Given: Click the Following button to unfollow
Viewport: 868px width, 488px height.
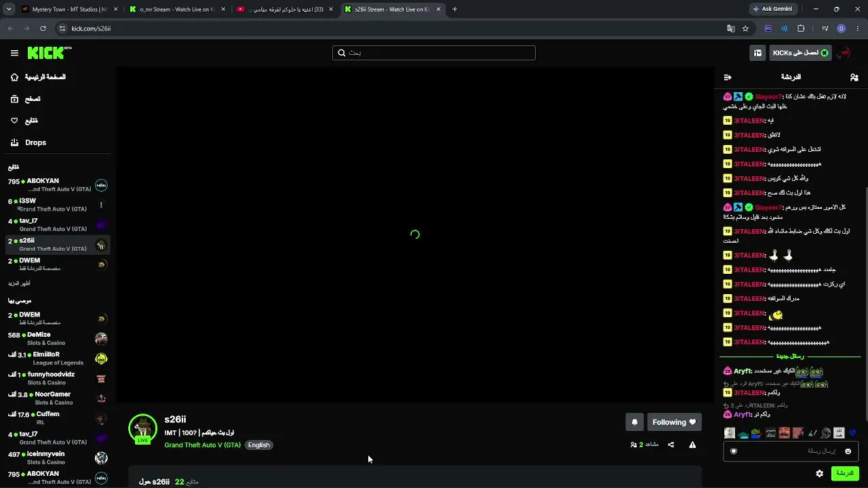Looking at the screenshot, I should (674, 422).
